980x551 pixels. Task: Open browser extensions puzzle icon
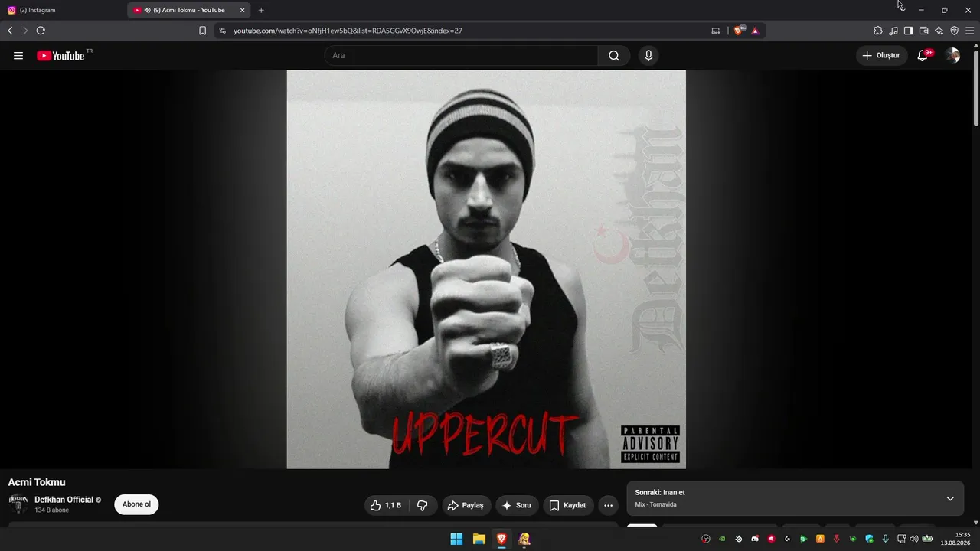point(878,31)
